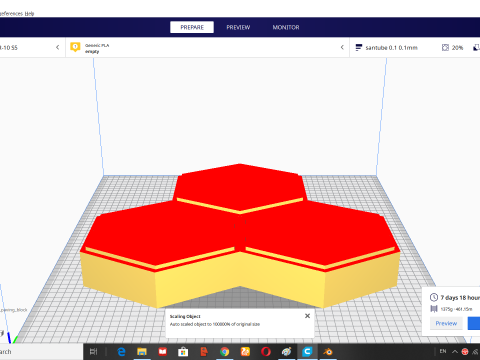Open Task View on the taskbar
480x360 pixels.
pyautogui.click(x=94, y=351)
